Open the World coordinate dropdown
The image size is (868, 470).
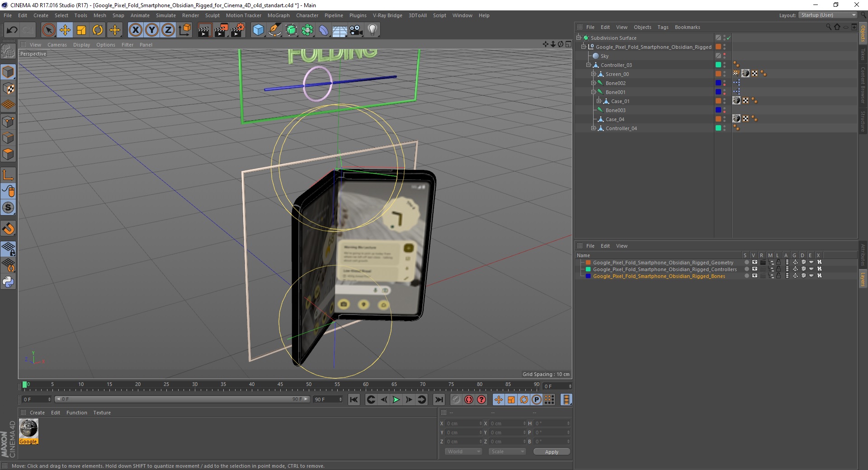(463, 451)
